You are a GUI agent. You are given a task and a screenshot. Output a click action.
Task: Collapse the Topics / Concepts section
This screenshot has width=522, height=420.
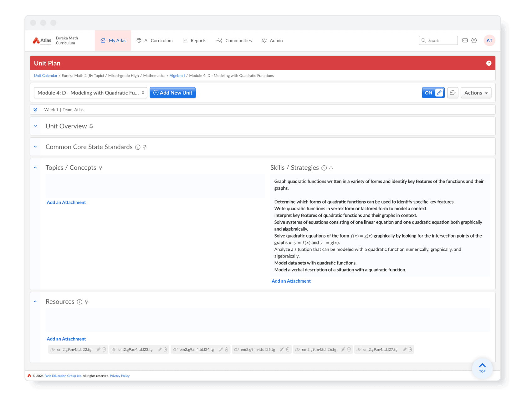pyautogui.click(x=35, y=168)
